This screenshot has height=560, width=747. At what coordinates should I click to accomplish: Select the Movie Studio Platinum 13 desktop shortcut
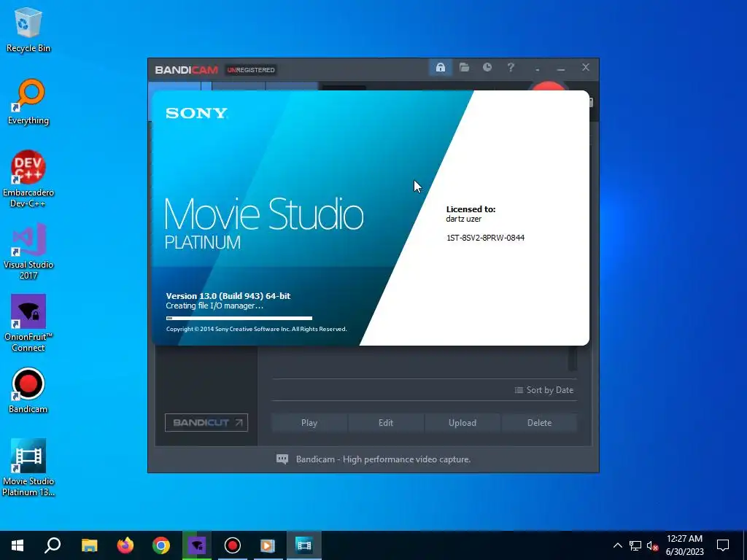[28, 467]
